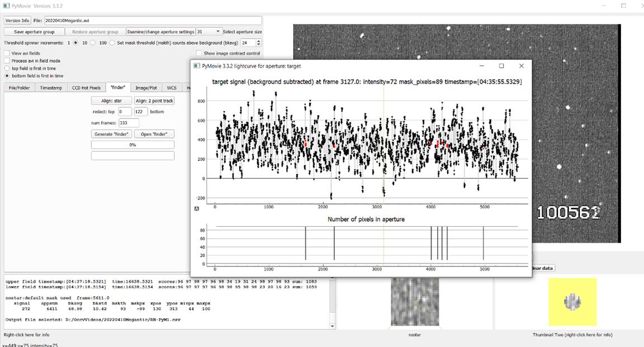Image resolution: width=644 pixels, height=347 pixels.
Task: Switch to the WCS tab
Action: (x=172, y=88)
